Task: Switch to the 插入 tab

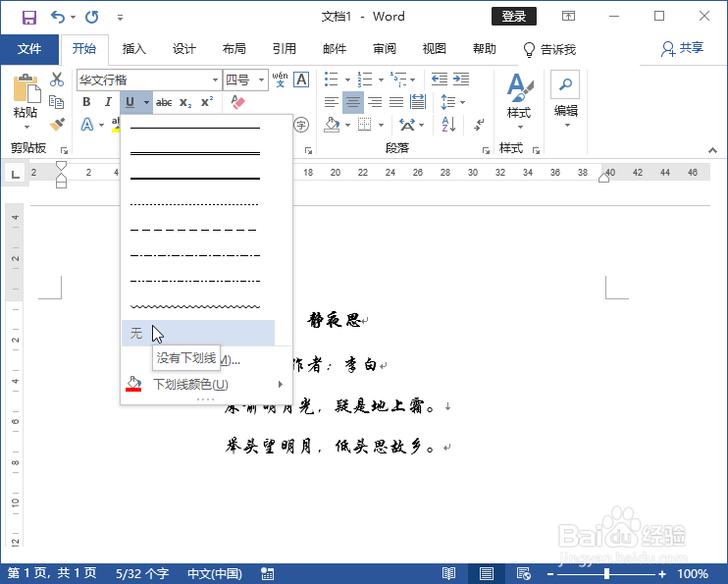Action: coord(134,49)
